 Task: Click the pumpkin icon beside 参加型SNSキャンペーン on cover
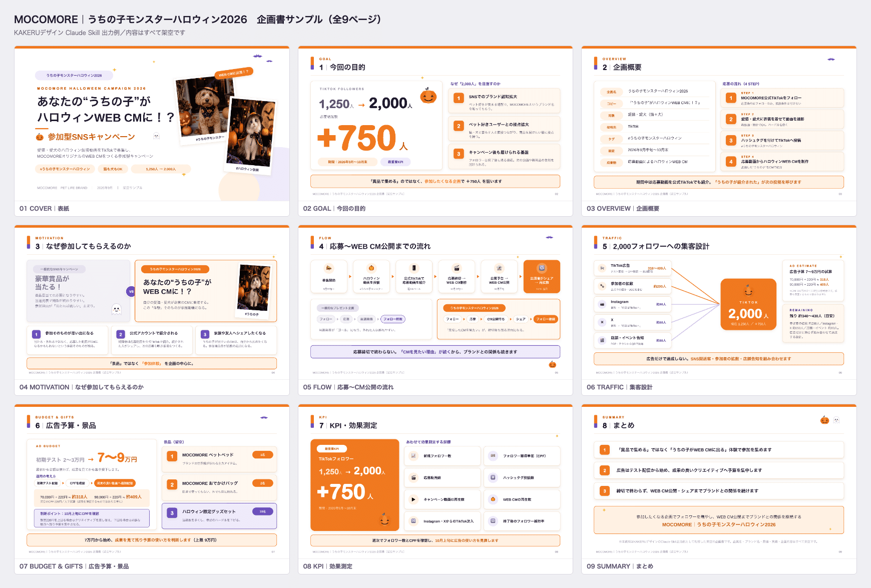coord(40,137)
